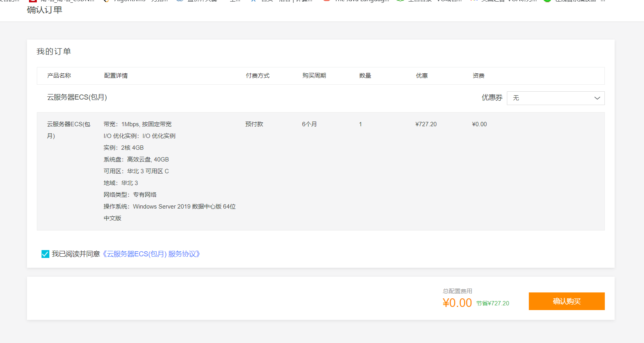Viewport: 644px width, 343px height.
Task: Click the ¥0.00 fee cell in table
Action: click(x=479, y=124)
